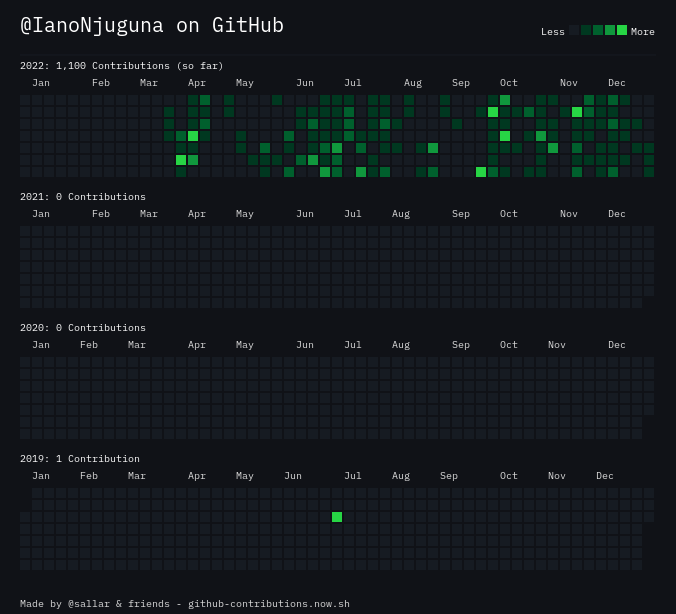676x614 pixels.
Task: Click the 'Nov' label in the 2022 chart
Action: [569, 83]
